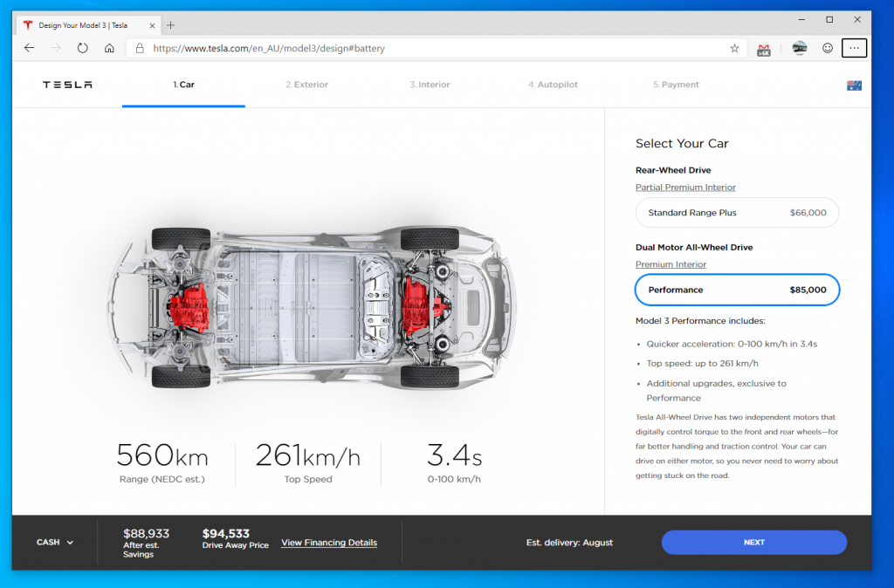Screen dimensions: 894x588
Task: Open a new browser tab
Action: 170,25
